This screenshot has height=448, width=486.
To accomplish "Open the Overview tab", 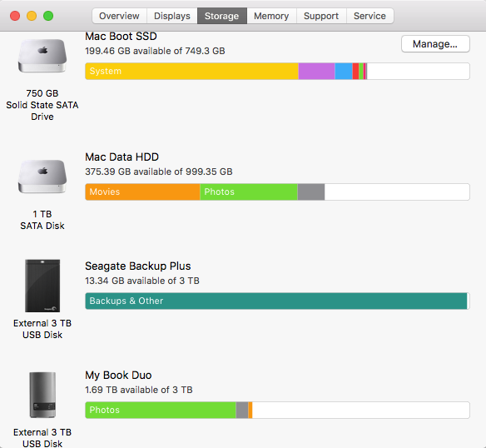I will 119,16.
